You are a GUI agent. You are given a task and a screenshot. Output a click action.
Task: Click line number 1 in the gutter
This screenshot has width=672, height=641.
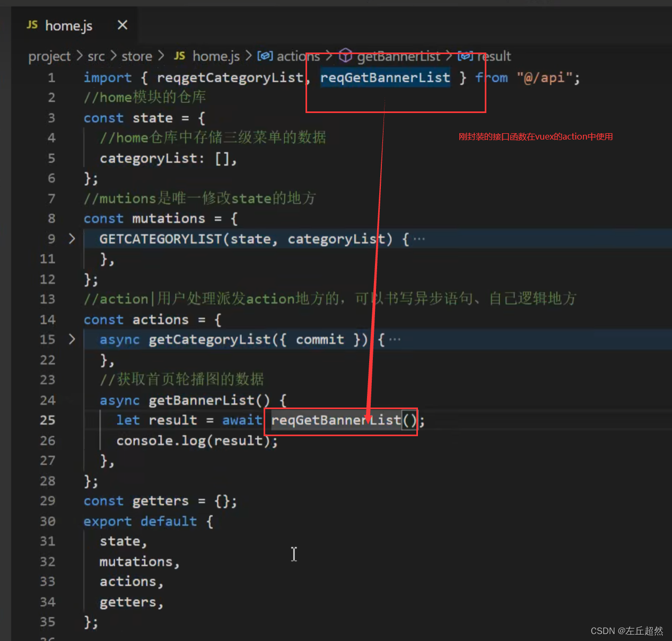click(x=51, y=78)
